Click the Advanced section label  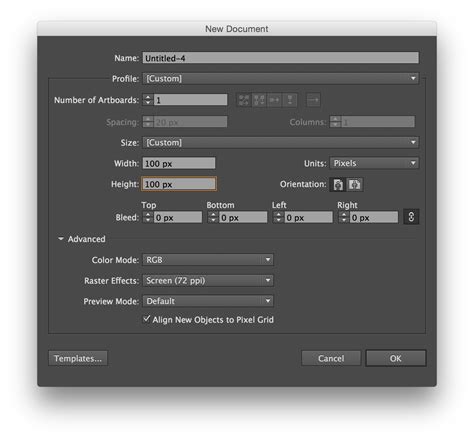tap(87, 239)
